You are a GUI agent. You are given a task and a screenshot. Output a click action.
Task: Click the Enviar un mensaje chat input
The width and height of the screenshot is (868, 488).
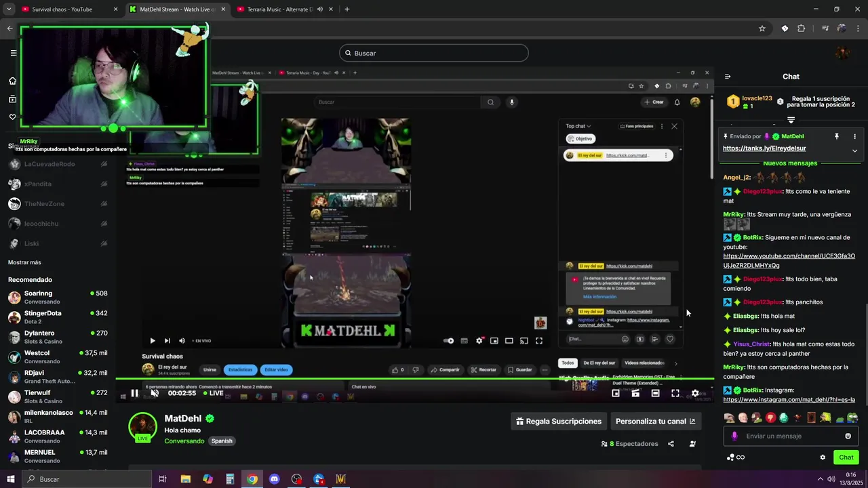click(x=791, y=436)
